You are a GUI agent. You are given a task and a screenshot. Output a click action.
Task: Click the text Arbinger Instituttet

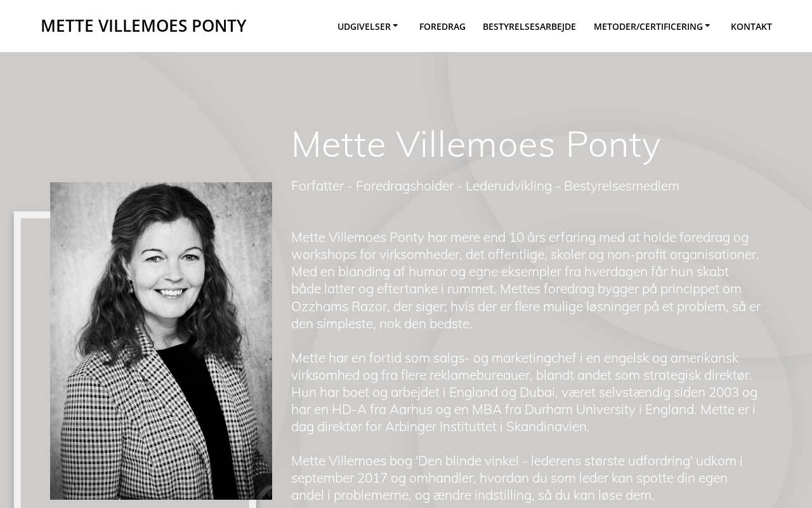(441, 426)
